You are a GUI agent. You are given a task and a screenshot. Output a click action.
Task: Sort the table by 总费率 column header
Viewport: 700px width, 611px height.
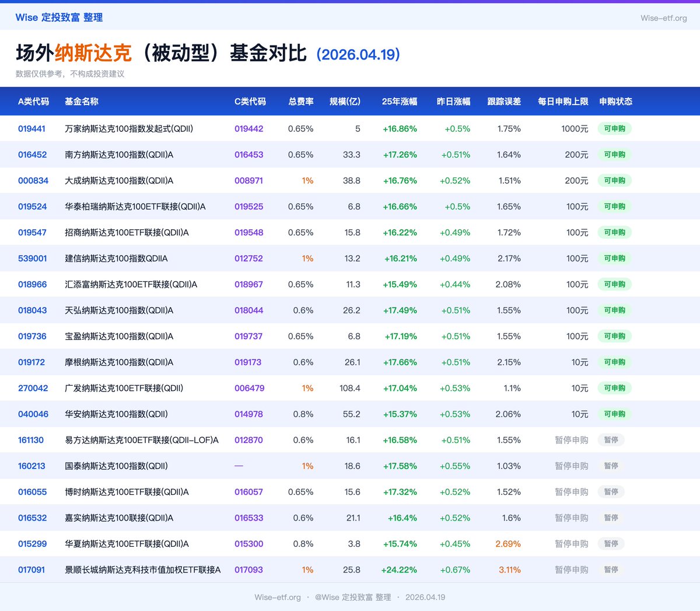point(302,102)
